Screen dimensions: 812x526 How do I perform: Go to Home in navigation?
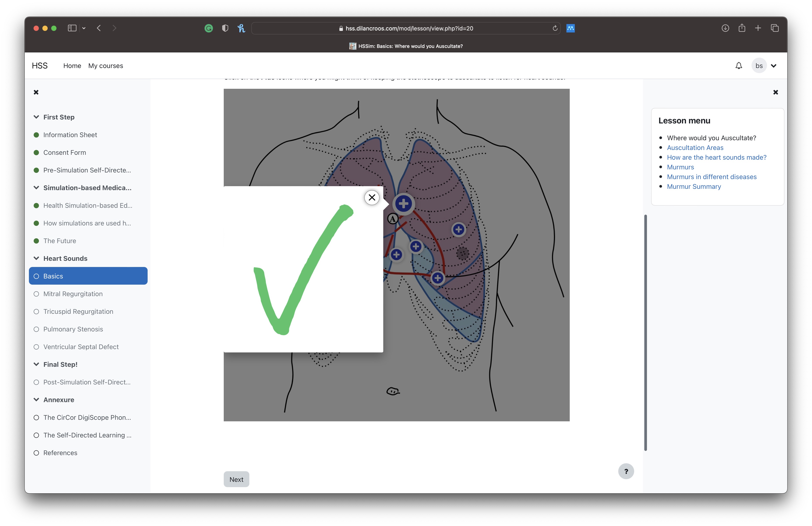(72, 66)
